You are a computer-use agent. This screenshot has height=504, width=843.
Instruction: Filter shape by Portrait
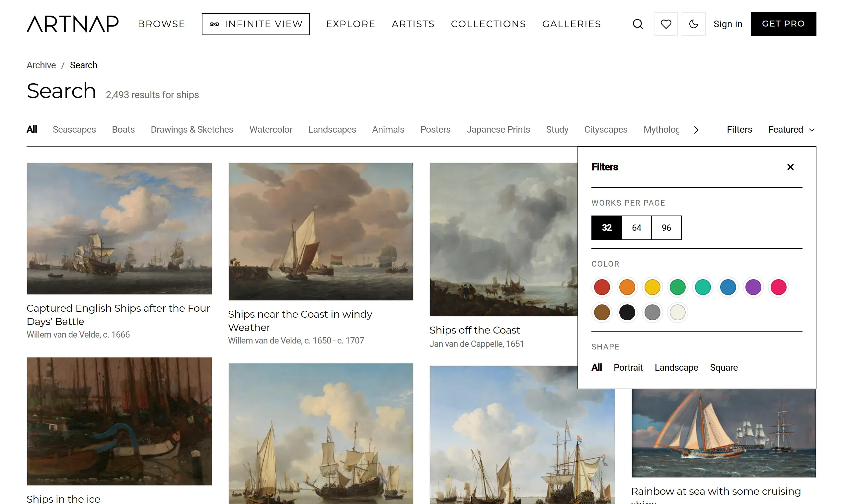(x=628, y=367)
